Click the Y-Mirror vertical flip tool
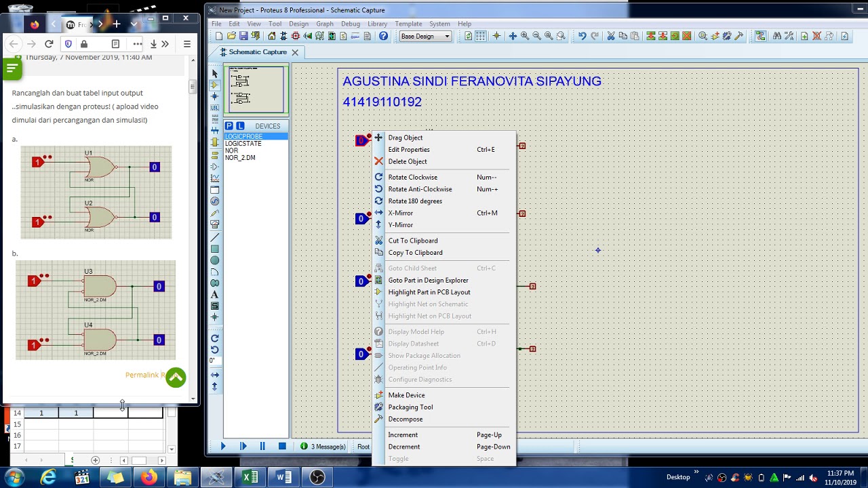868x488 pixels. (x=215, y=386)
